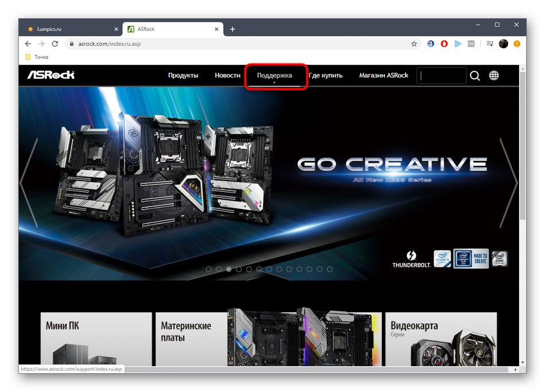Select the first carousel dot
This screenshot has width=545, height=392.
click(x=209, y=269)
